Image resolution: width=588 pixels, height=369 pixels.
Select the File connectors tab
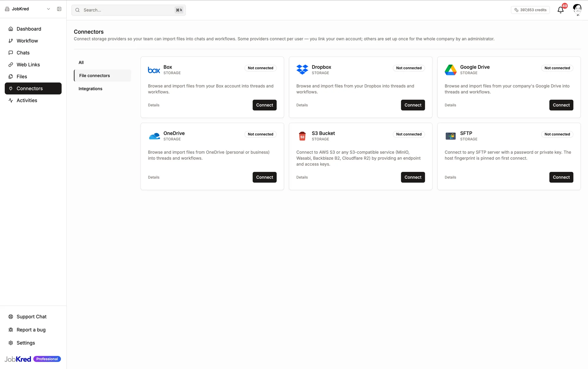tap(102, 76)
